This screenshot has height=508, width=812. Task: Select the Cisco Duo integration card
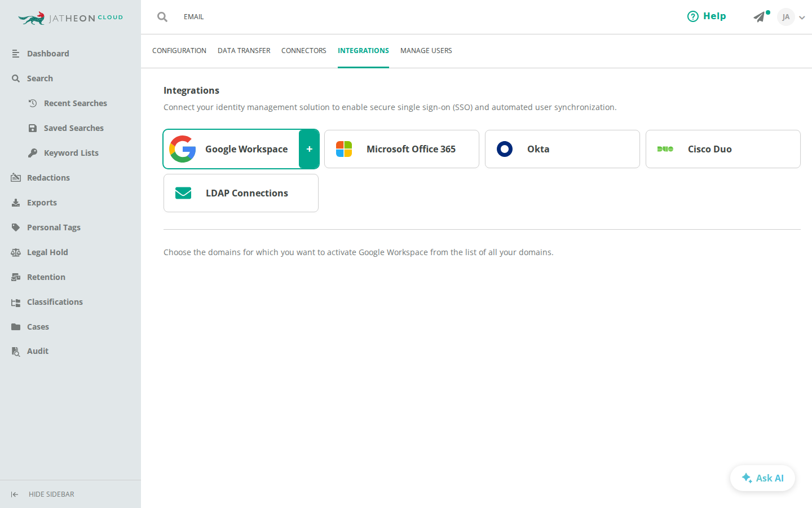(x=723, y=149)
